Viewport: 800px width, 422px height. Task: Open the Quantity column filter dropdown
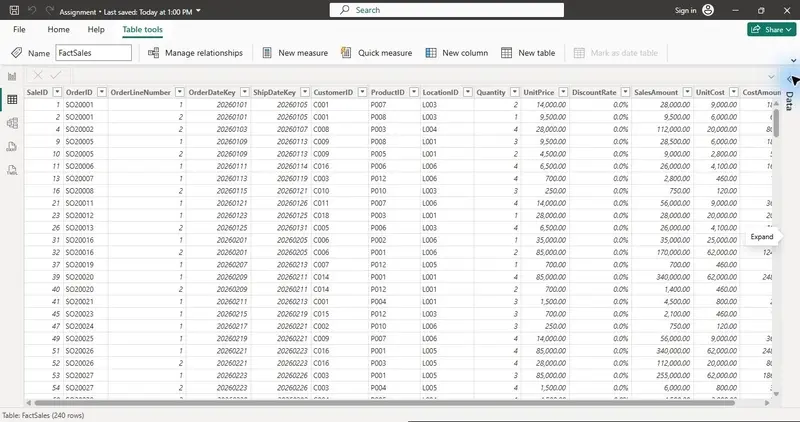click(515, 92)
